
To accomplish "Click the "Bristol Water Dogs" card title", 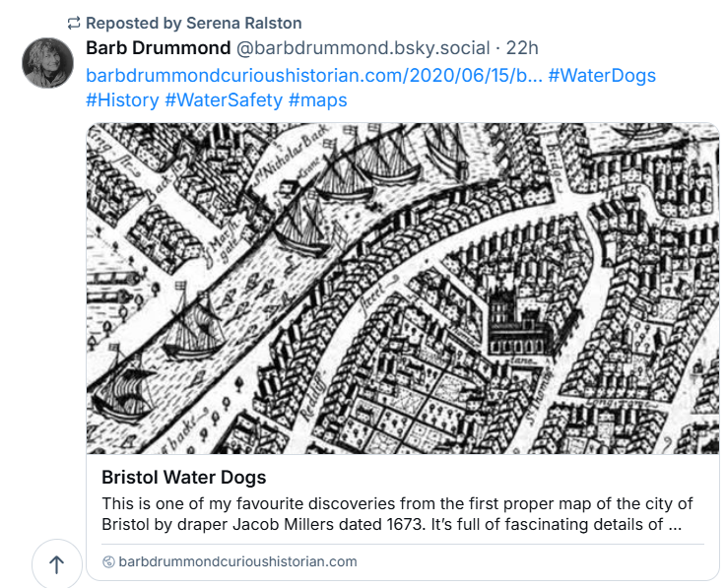I will coord(183,478).
